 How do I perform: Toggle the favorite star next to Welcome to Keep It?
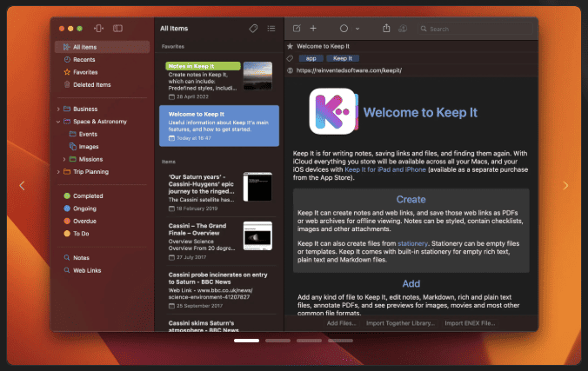tap(290, 46)
